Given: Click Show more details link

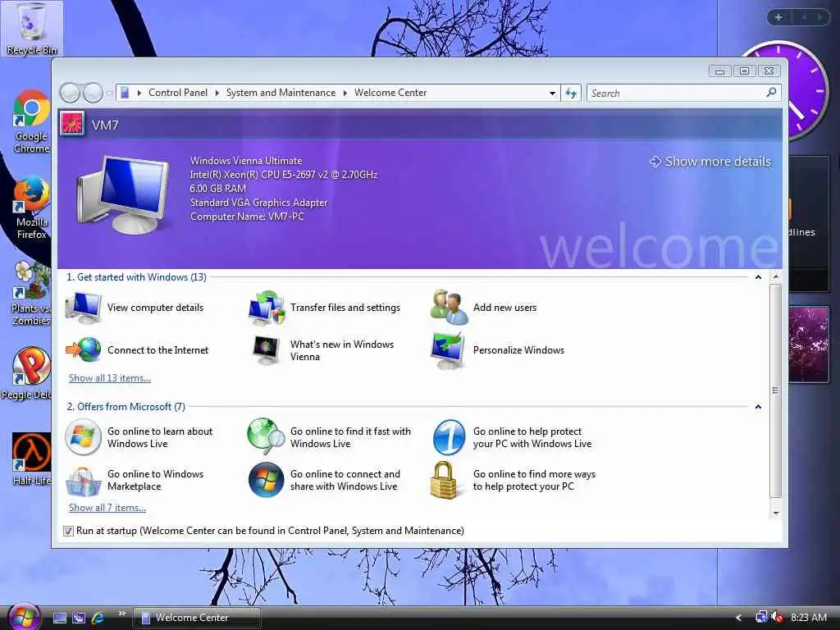Looking at the screenshot, I should click(x=711, y=162).
